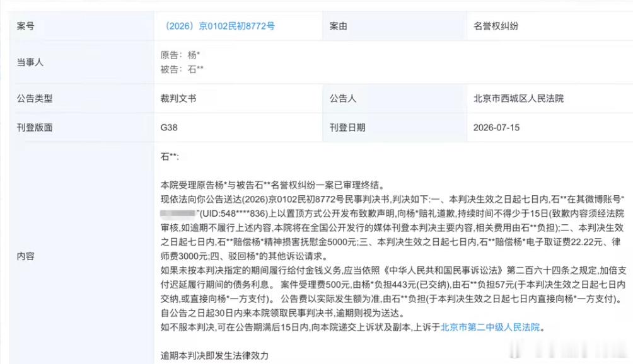Screen dimensions: 633x364
Task: Click the blurred Weibo account name
Action: (178, 213)
